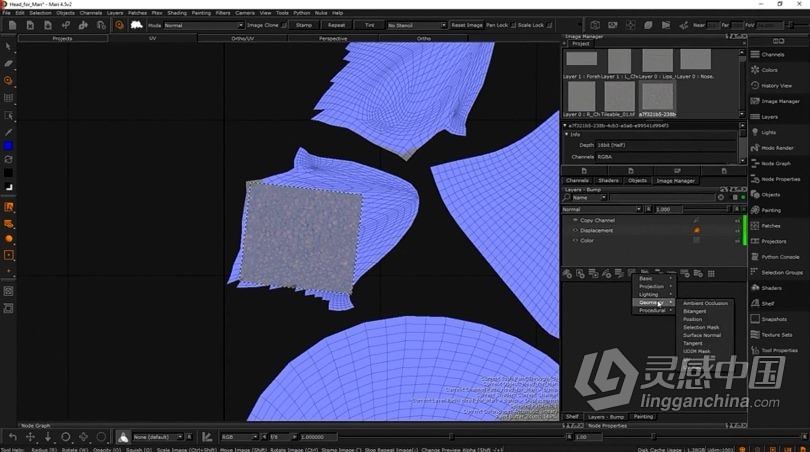Open the Shaders palette from sidebar
The image size is (810, 452).
click(x=766, y=288)
